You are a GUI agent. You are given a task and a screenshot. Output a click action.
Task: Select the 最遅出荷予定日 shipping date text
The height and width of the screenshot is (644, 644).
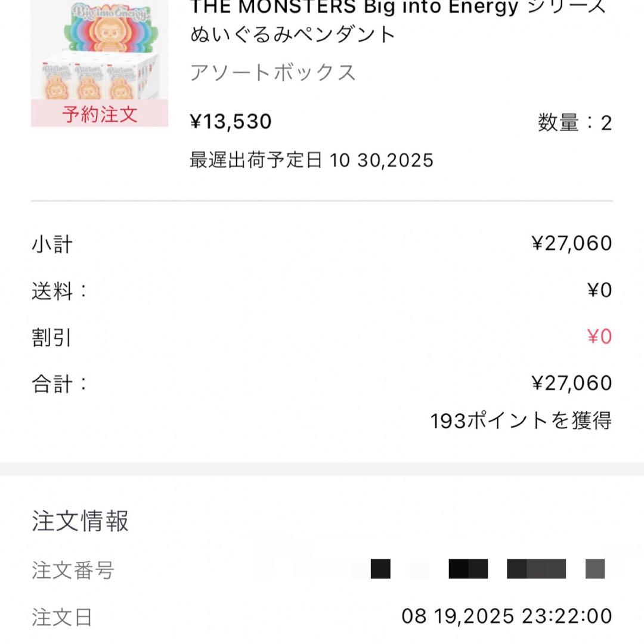[x=310, y=160]
